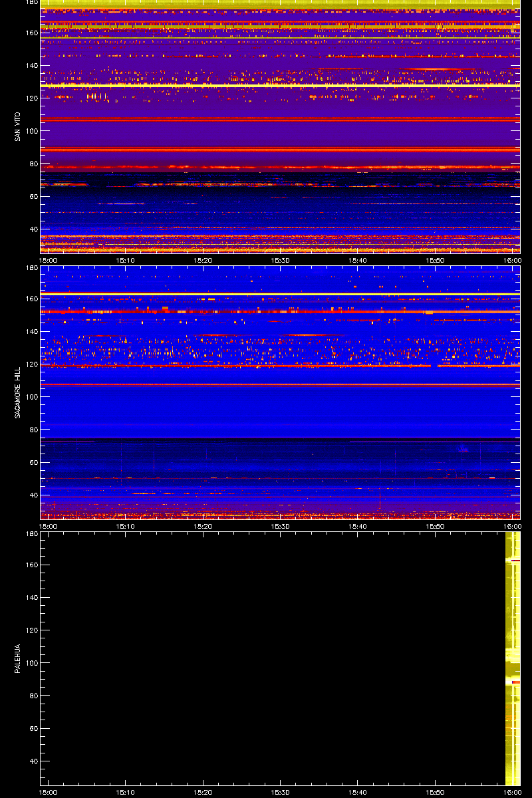Click the yellow data strip in Palehua panel
532x798 pixels.
tap(513, 658)
